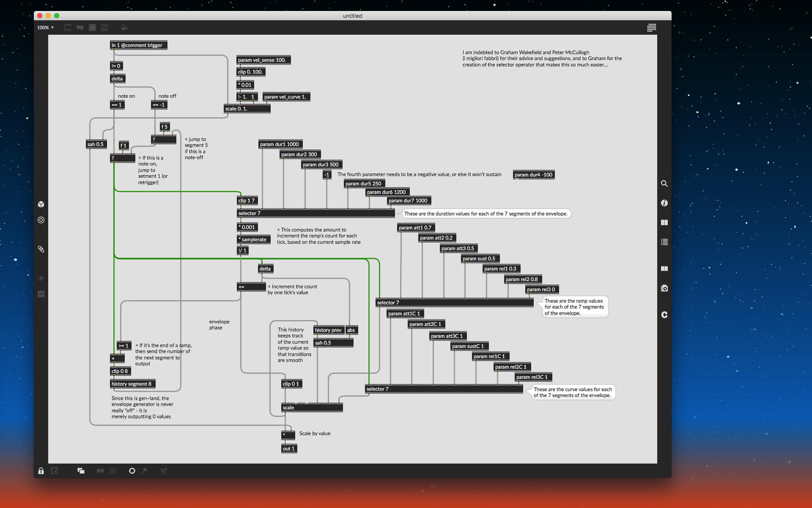Open the snapshots camera icon
Screen dimensions: 812x508
click(x=664, y=288)
